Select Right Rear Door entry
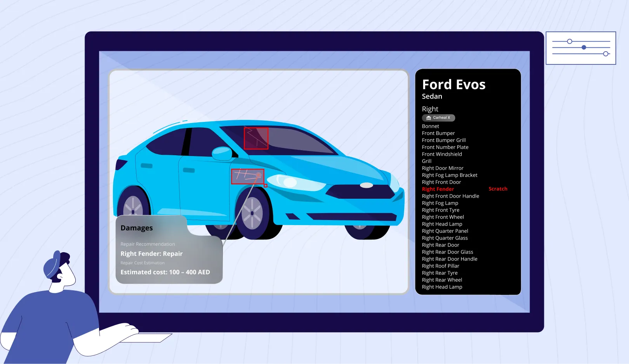Screen dimensions: 629x364 click(x=441, y=245)
